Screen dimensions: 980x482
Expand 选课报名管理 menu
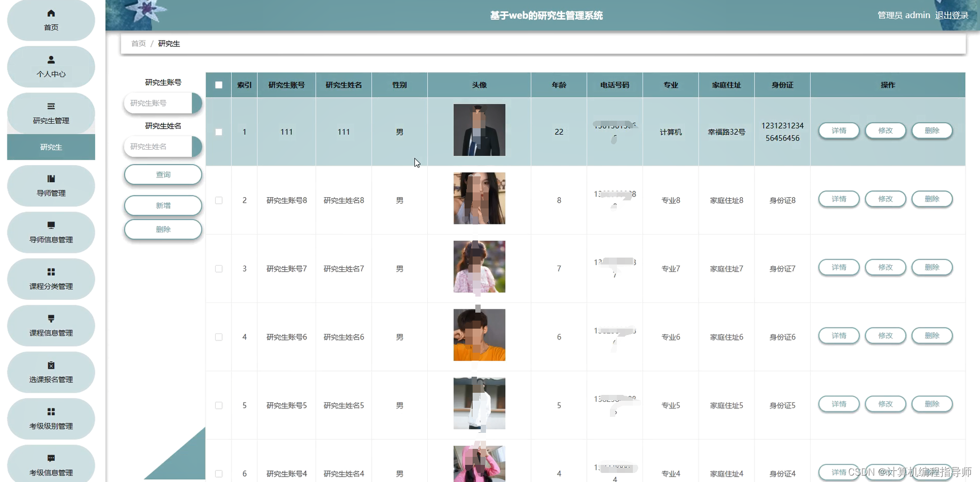point(51,372)
